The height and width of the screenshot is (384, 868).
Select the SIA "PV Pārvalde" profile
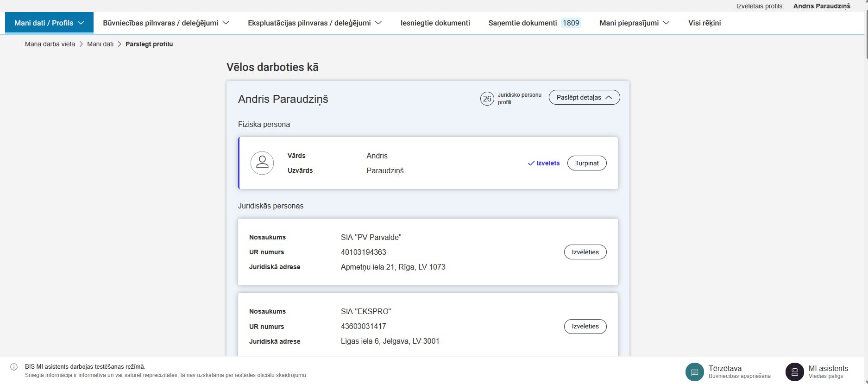point(585,252)
